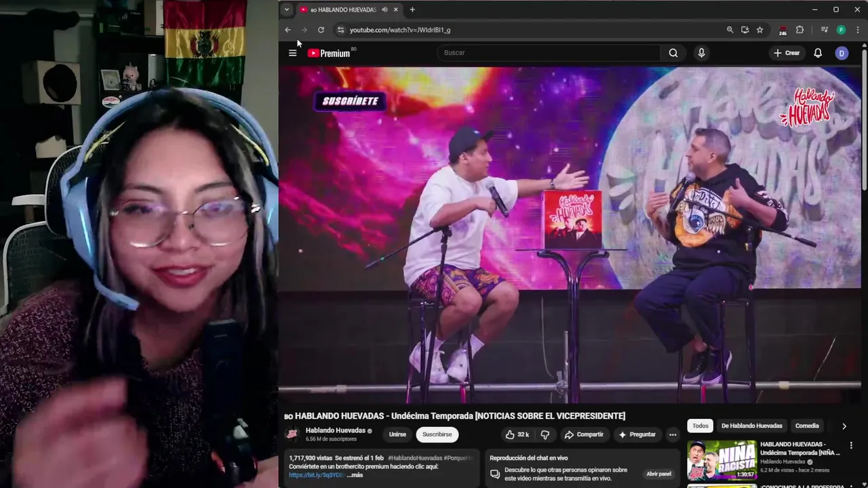
Task: Open the NIÑA RACISTA video thumbnail
Action: [x=722, y=460]
